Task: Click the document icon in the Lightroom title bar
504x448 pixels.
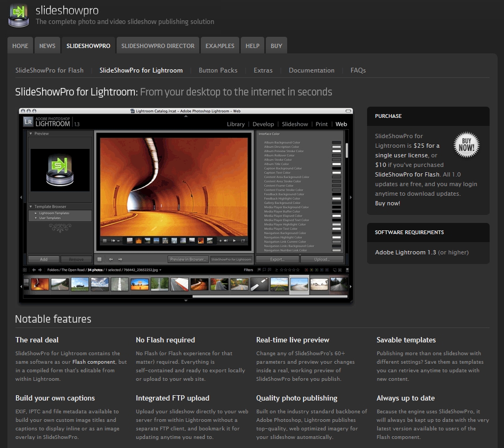Action: (x=132, y=111)
